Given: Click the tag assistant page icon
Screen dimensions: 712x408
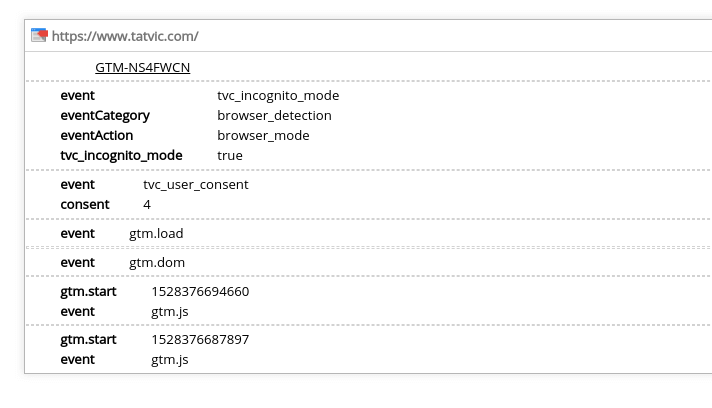Looking at the screenshot, I should [39, 35].
